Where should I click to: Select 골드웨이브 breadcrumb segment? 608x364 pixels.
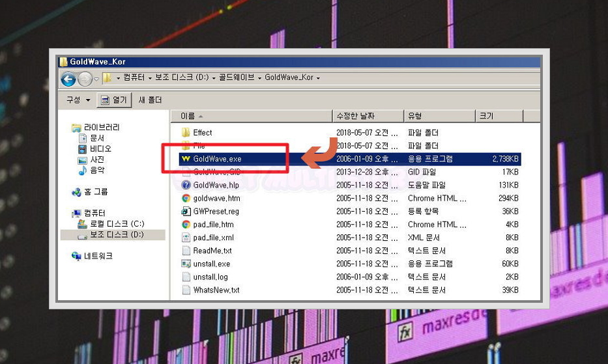point(237,77)
